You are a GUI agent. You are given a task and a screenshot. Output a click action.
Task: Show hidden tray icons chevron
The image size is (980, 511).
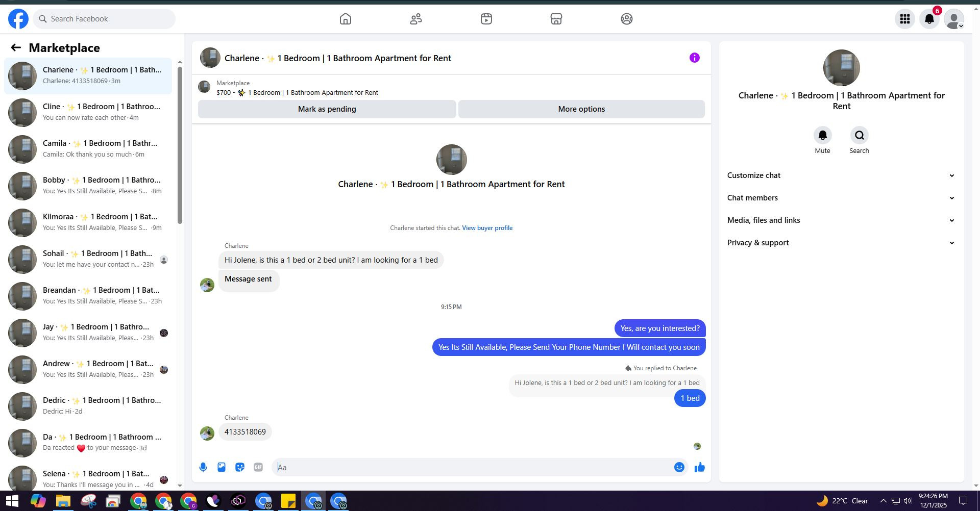[883, 501]
